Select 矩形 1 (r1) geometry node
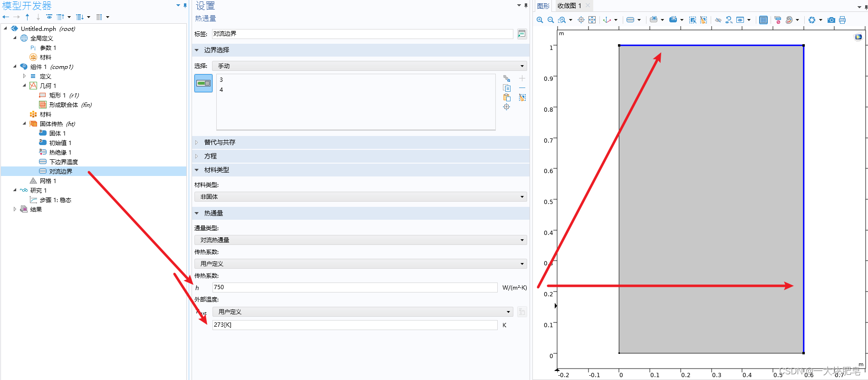868x380 pixels. pyautogui.click(x=64, y=96)
